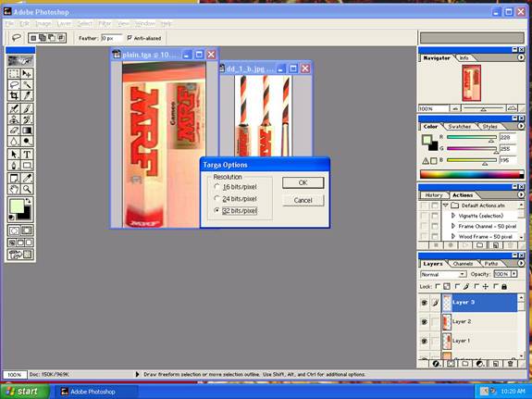
Task: Click the Jump to ImageReady button
Action: (x=20, y=255)
